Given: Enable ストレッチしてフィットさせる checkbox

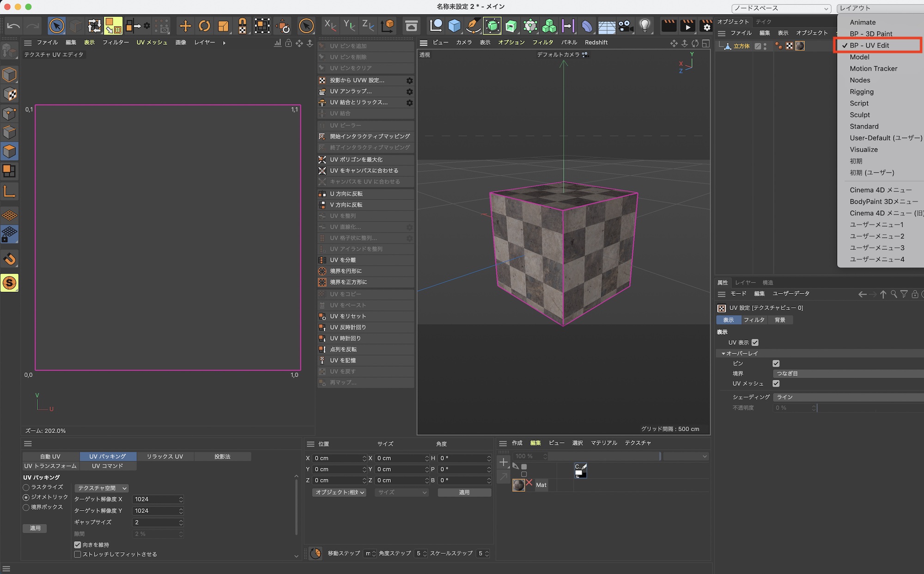Looking at the screenshot, I should (x=78, y=554).
